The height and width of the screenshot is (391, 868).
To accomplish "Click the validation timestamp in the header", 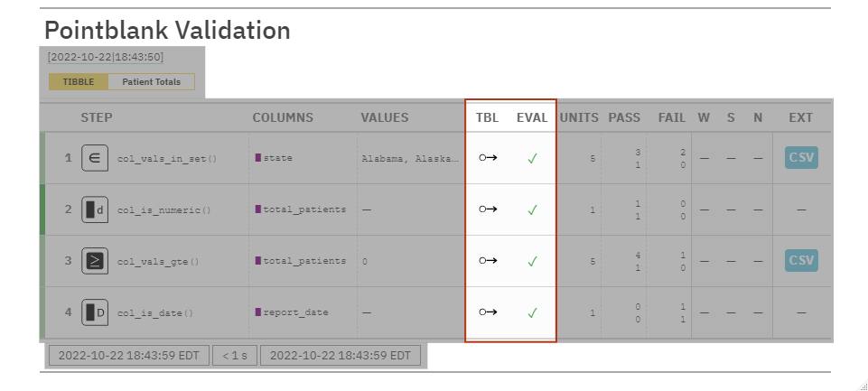I will click(x=105, y=57).
